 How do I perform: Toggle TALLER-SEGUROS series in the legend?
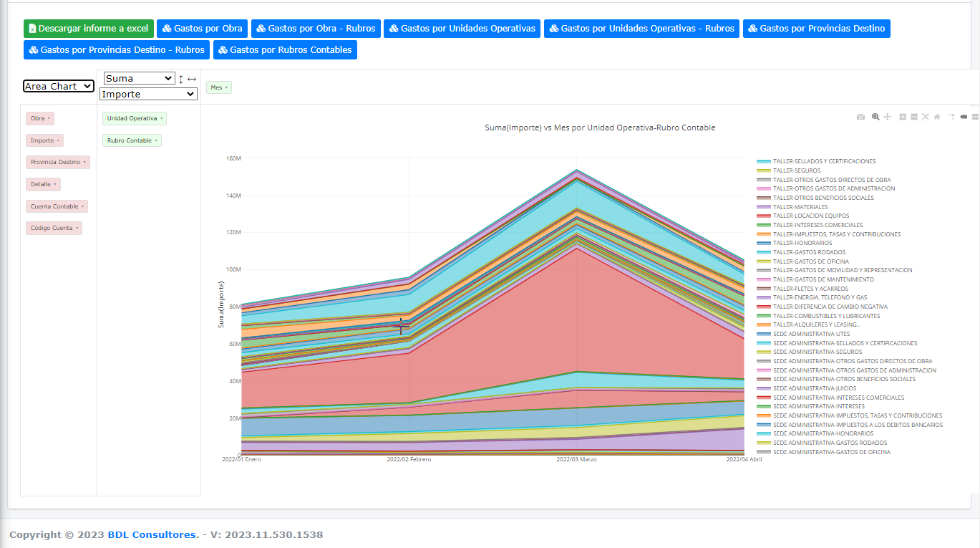click(x=797, y=170)
